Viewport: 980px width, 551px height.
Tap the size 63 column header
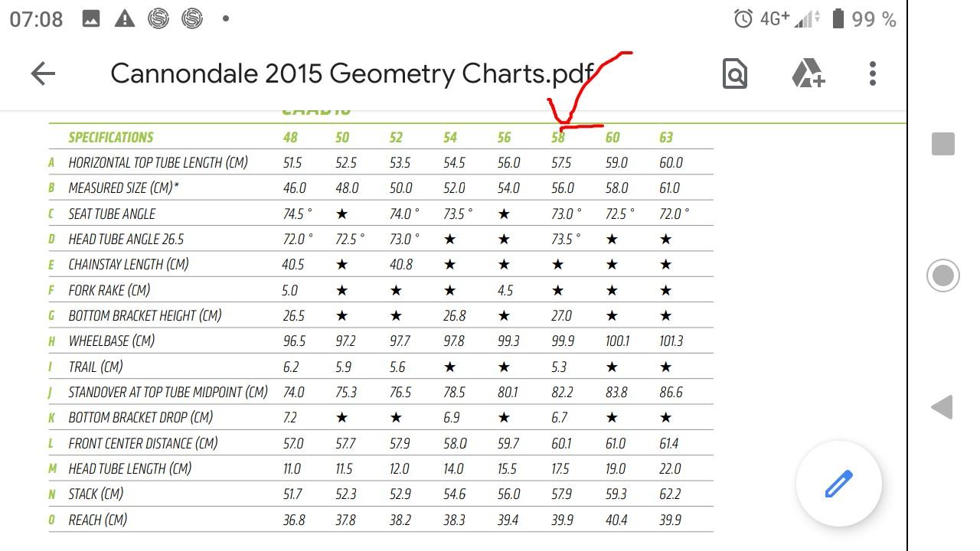[666, 138]
